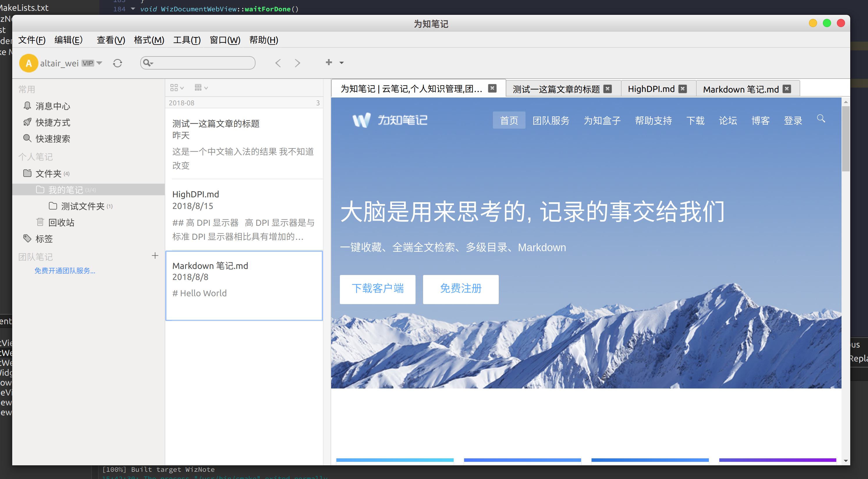Open the 格式(M) menu
Viewport: 868px width, 479px height.
tap(149, 40)
